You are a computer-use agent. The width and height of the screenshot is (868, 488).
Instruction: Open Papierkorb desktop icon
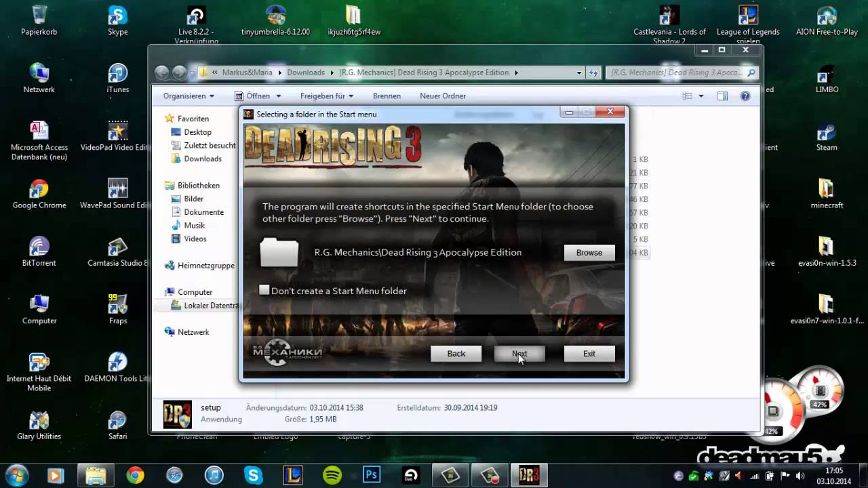pyautogui.click(x=39, y=20)
